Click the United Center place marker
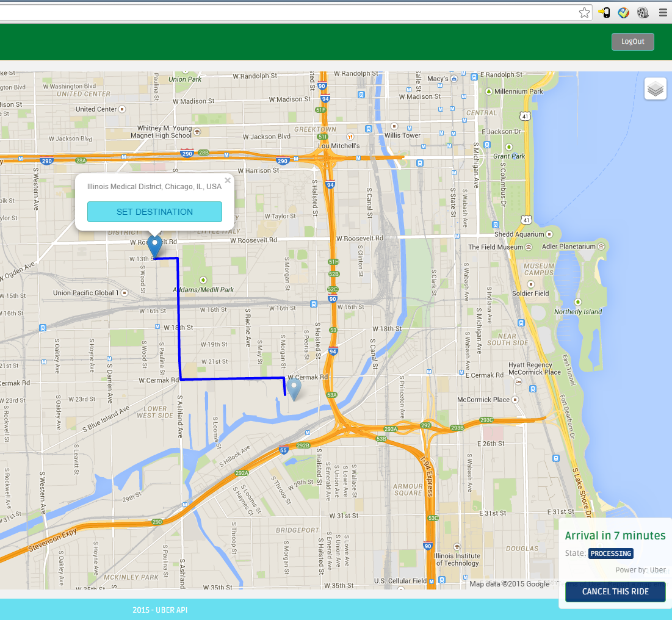 pos(122,109)
